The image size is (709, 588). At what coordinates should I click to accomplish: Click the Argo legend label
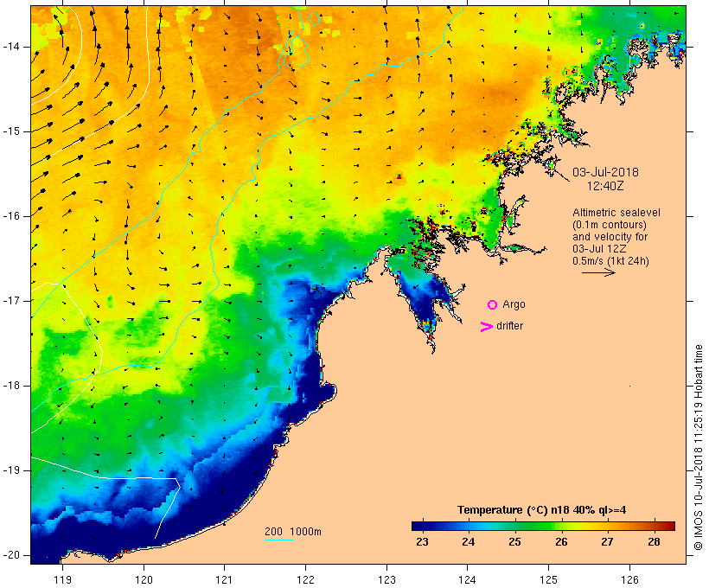point(514,305)
